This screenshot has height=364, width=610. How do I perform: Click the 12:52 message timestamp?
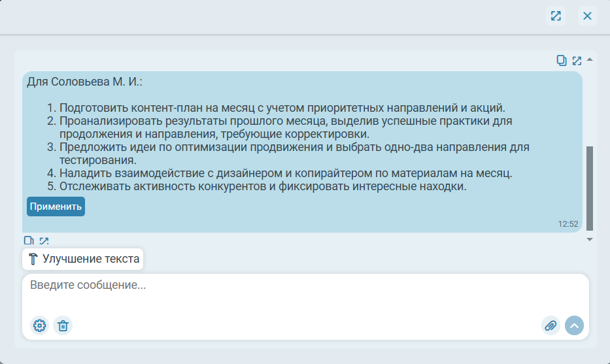pos(568,223)
